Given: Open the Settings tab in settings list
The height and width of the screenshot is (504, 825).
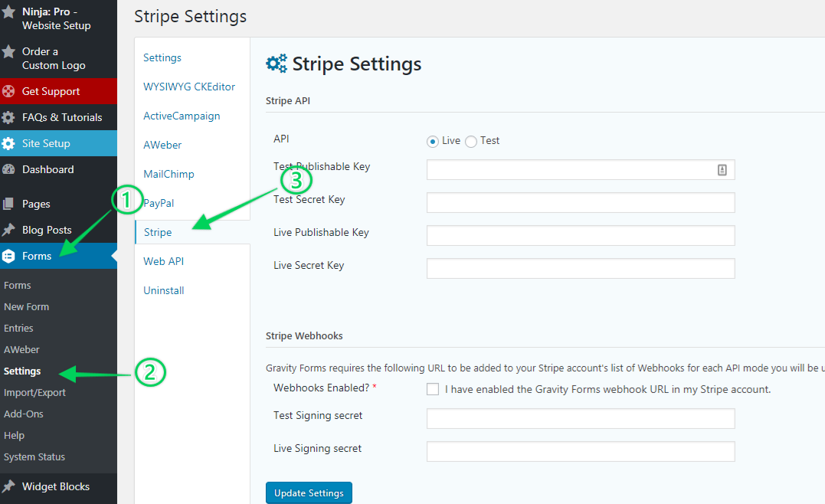Looking at the screenshot, I should pos(162,58).
